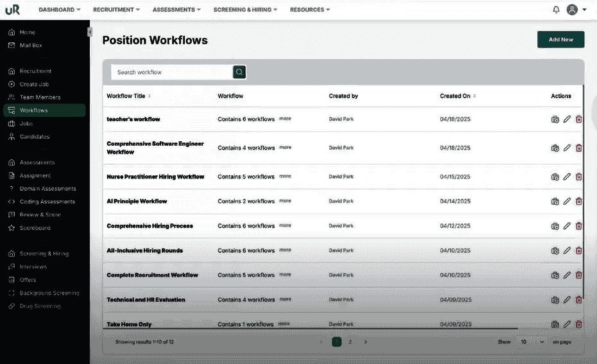The image size is (597, 364).
Task: Collapse the left sidebar arrow
Action: tap(90, 32)
